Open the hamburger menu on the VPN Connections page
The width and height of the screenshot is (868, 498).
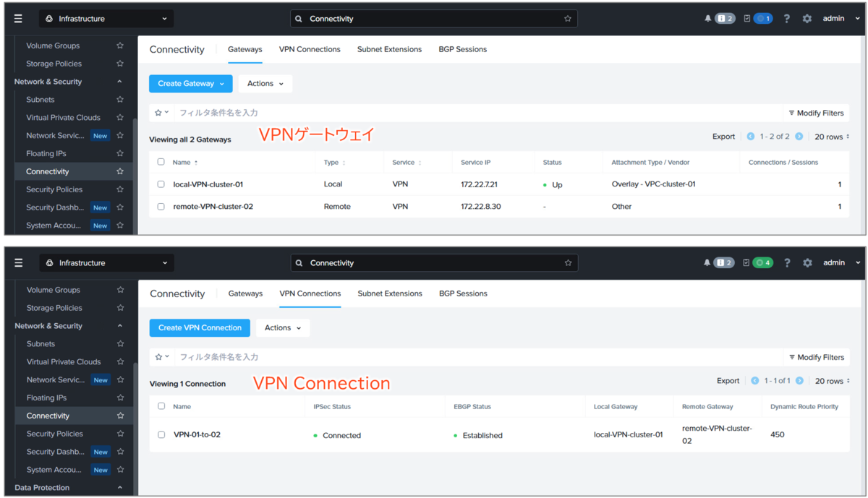18,263
